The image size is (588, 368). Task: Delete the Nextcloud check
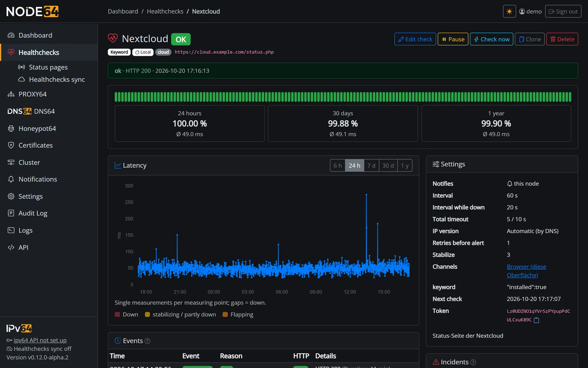pyautogui.click(x=562, y=39)
